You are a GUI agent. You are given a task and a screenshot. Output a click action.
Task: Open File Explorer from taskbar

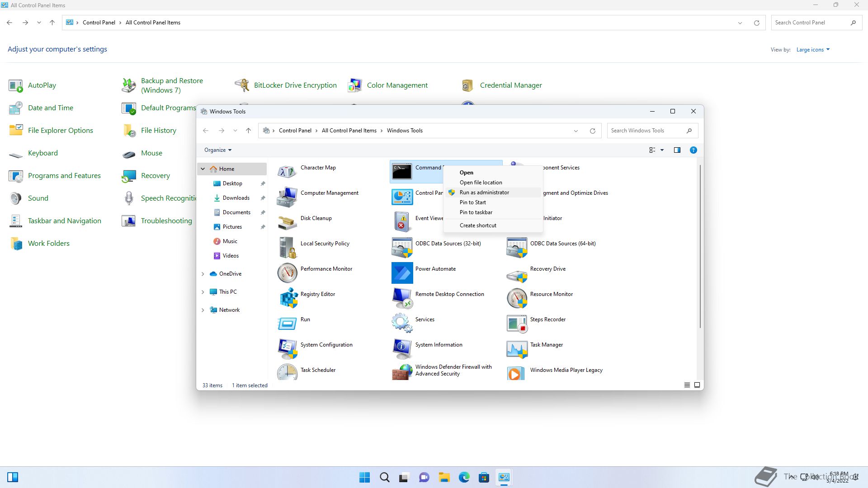(444, 478)
